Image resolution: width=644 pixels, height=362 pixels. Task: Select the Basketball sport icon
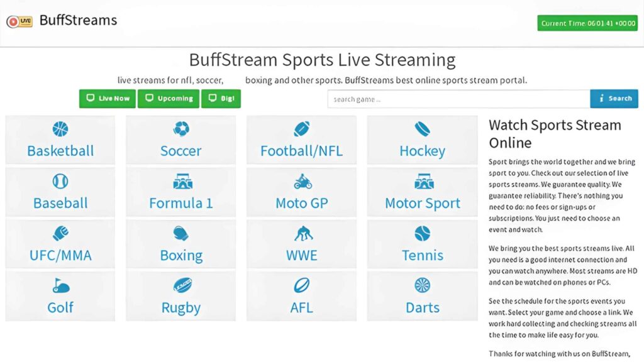[60, 128]
